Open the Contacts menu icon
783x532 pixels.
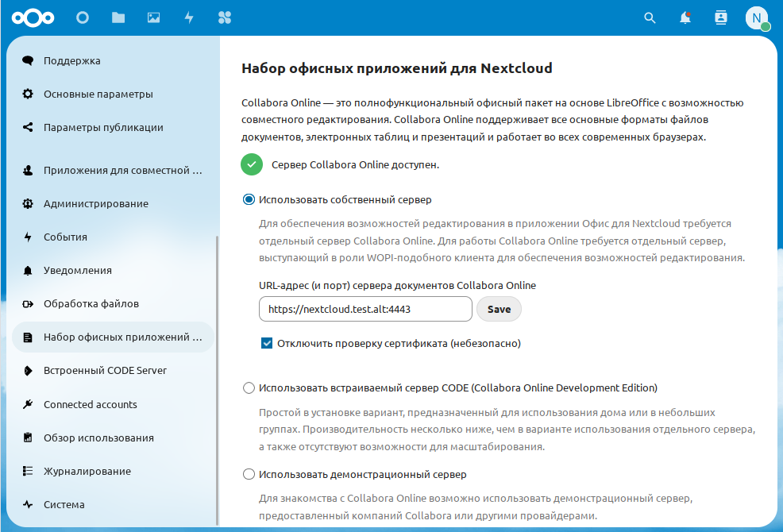tap(720, 18)
